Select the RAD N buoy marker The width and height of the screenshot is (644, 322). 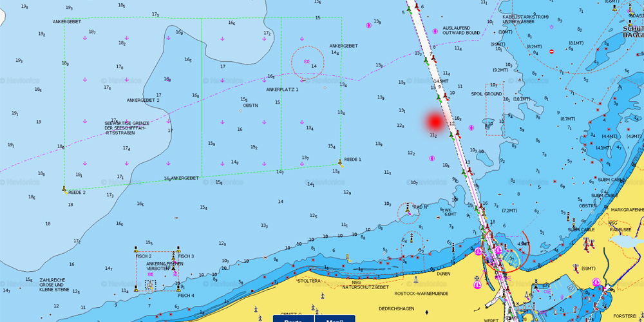click(x=407, y=207)
